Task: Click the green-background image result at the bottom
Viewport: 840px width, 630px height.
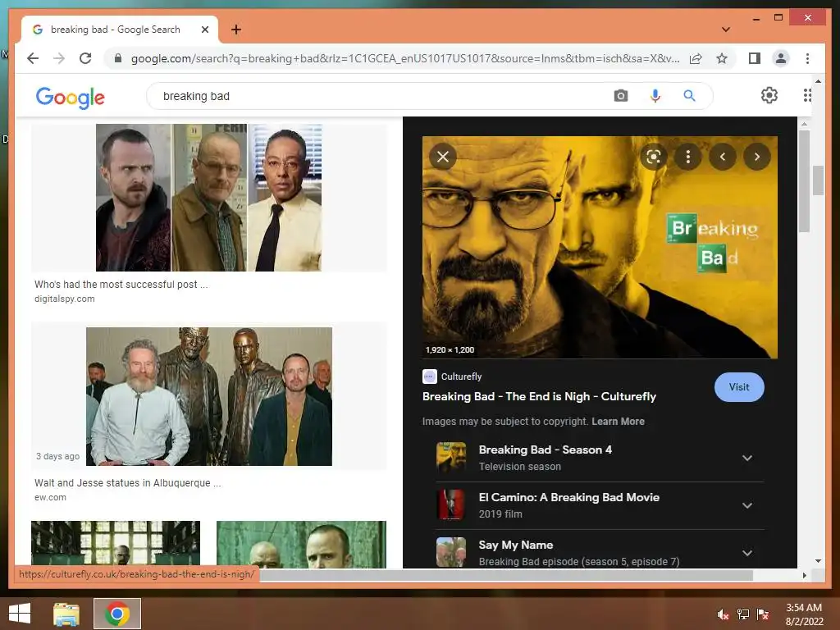Action: (x=301, y=545)
